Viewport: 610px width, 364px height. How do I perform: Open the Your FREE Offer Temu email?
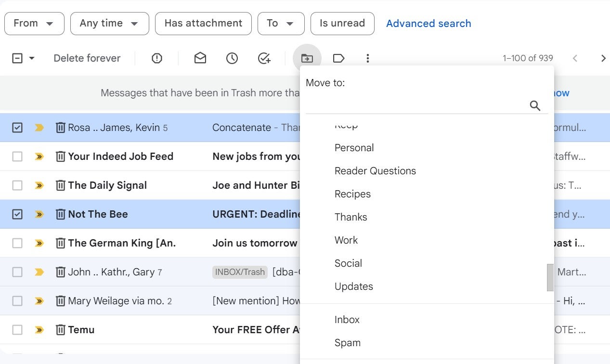coord(257,330)
